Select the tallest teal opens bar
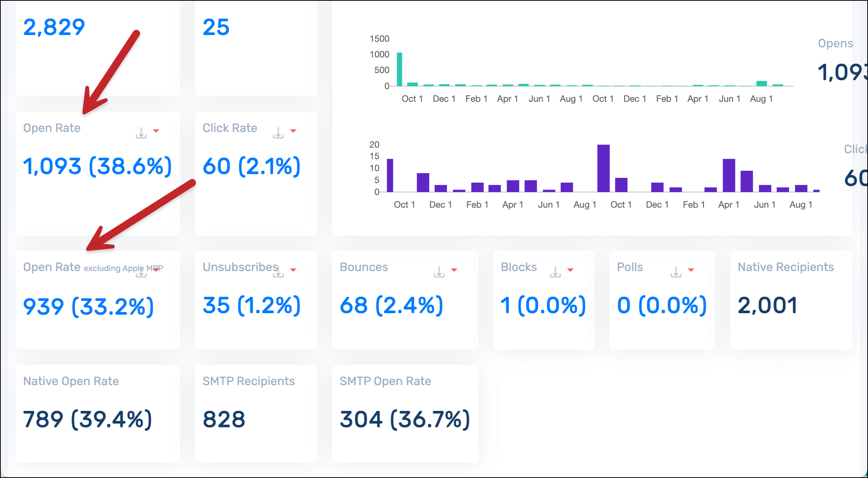 (399, 70)
